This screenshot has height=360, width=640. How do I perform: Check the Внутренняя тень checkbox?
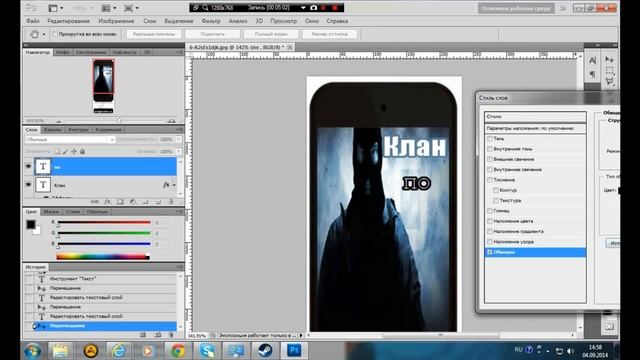pos(490,149)
